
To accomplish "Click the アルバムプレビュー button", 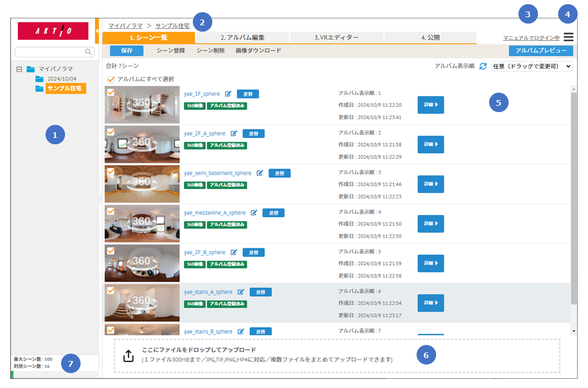I will tap(541, 51).
